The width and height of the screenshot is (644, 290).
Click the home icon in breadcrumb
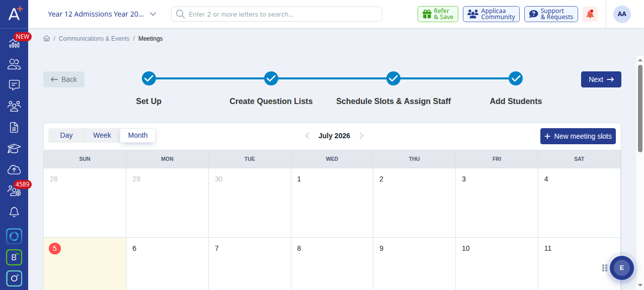coord(47,39)
